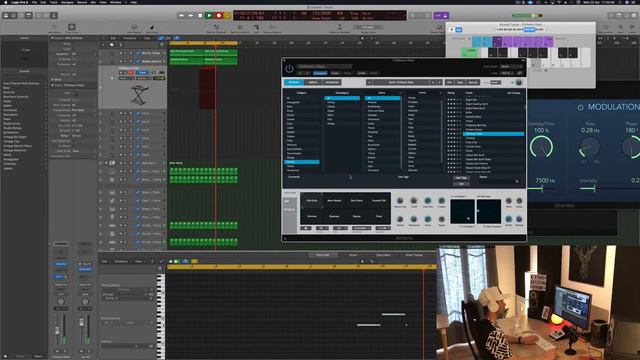Click the Modulation Rate knob

coord(590,147)
